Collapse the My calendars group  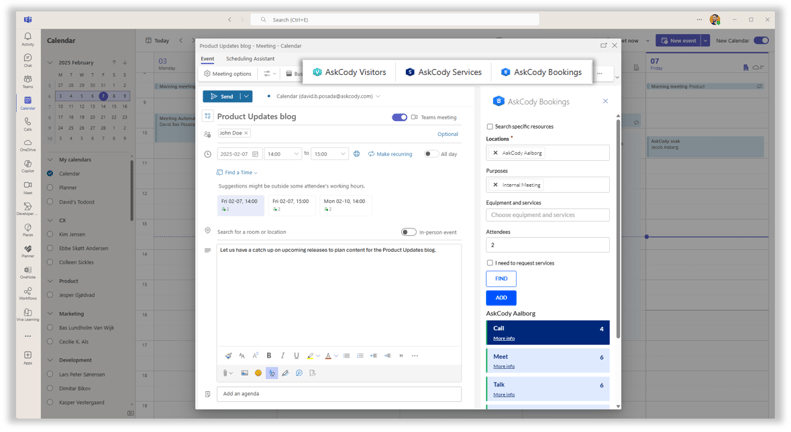coord(50,159)
